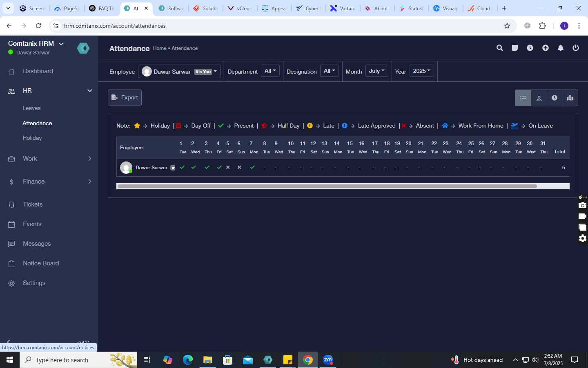The width and height of the screenshot is (588, 368).
Task: Open the Designation All dropdown
Action: click(329, 71)
